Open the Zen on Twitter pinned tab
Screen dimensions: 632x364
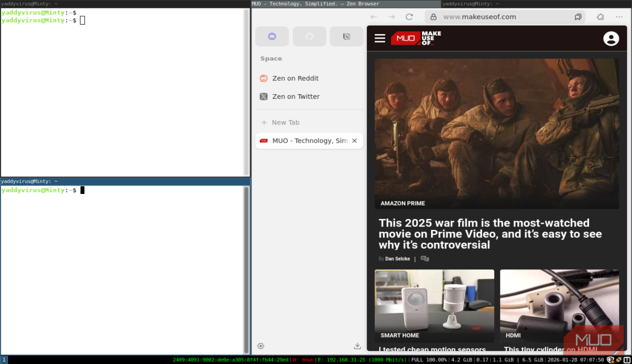[309, 97]
